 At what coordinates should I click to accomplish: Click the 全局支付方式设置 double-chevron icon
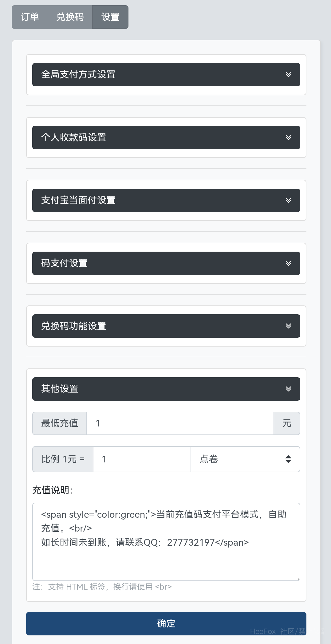(288, 75)
